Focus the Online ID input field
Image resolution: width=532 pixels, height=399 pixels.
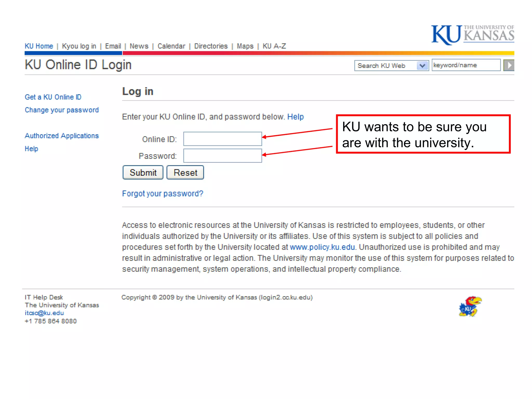223,139
